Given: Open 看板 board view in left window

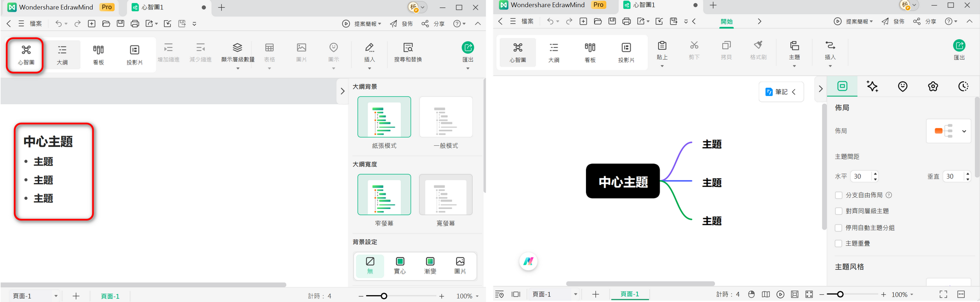Looking at the screenshot, I should (x=98, y=54).
